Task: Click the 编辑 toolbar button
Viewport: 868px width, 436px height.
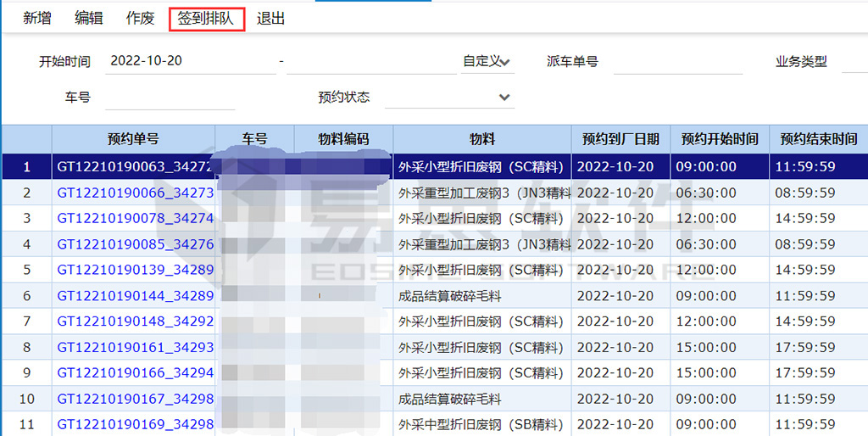Action: pyautogui.click(x=89, y=19)
